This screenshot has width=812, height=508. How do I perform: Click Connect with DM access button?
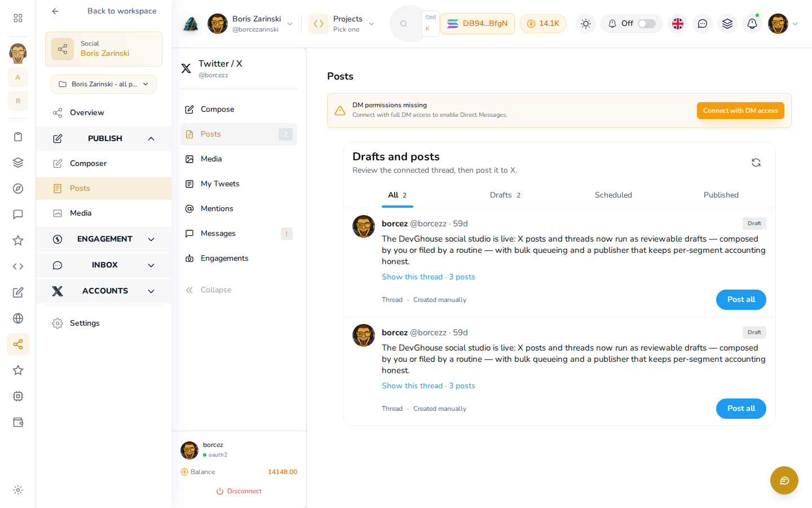(x=740, y=111)
